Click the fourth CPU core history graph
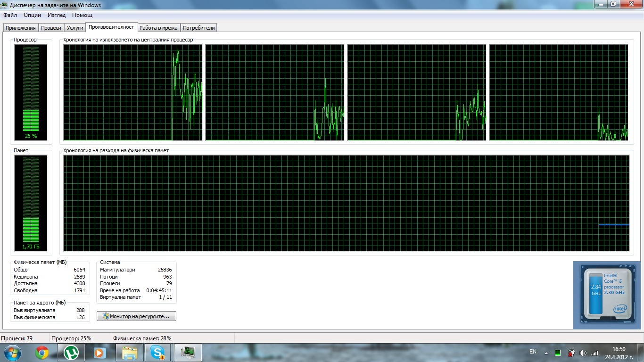Viewport: 644px width, 362px height. pos(559,92)
